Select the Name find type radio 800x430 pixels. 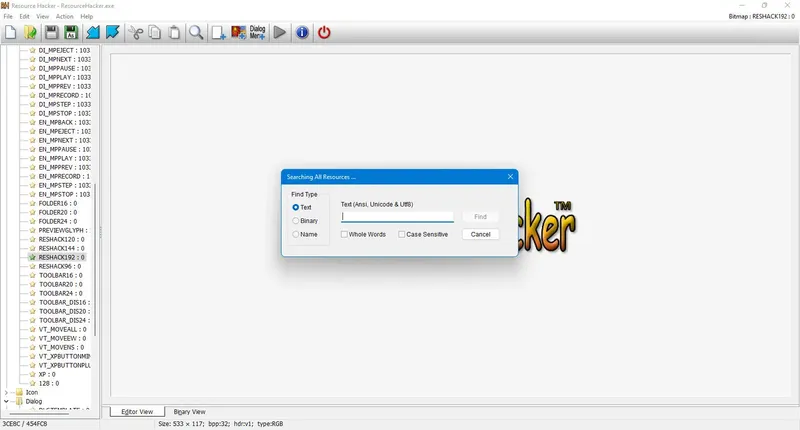295,235
